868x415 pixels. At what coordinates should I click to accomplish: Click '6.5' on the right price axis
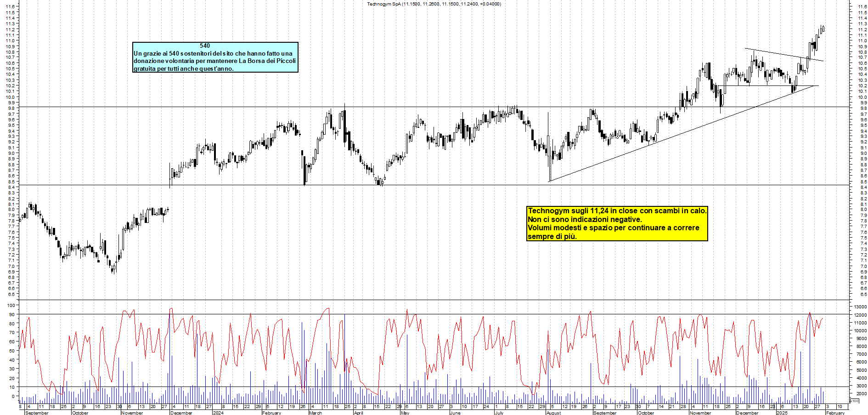863,294
